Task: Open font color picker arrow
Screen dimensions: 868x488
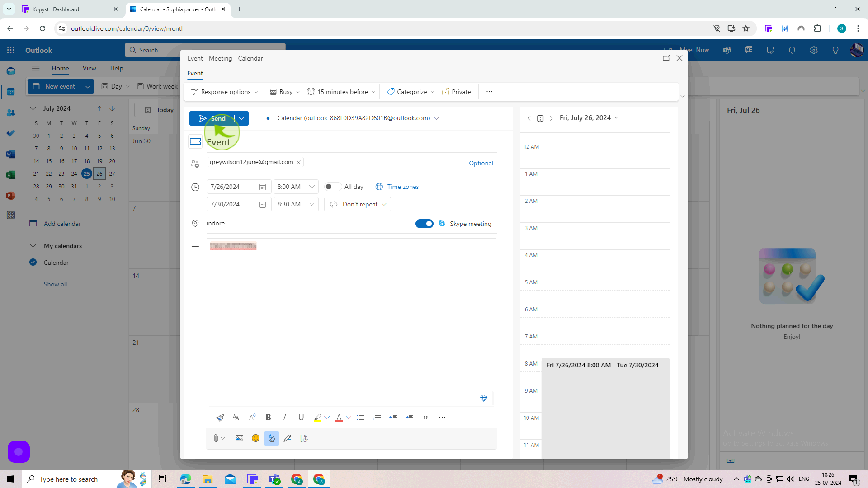Action: [x=349, y=418]
